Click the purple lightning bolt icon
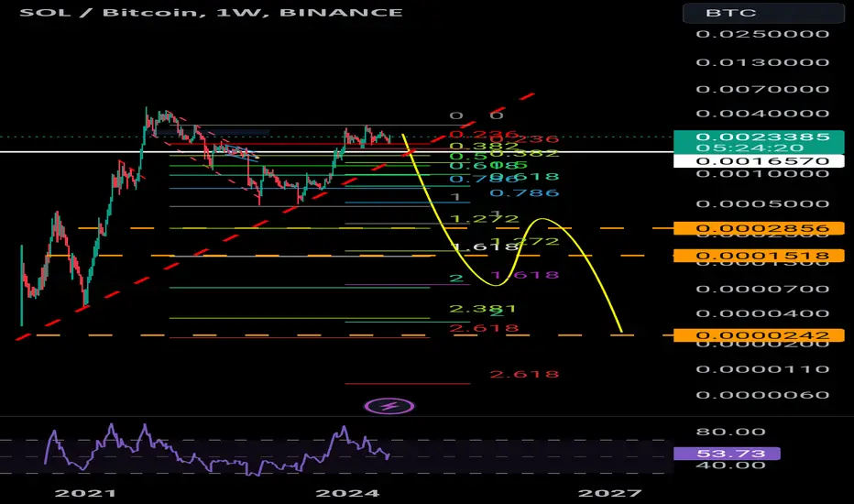The image size is (854, 504). coord(389,407)
